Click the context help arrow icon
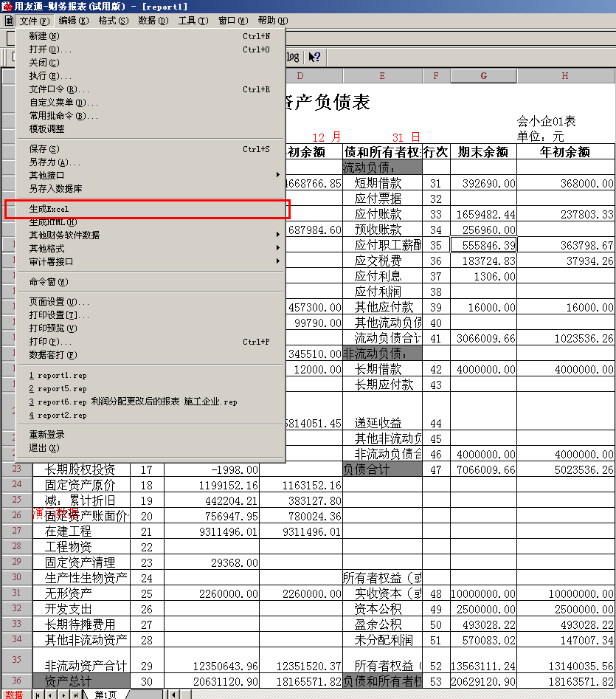The height and width of the screenshot is (699, 616). point(314,56)
